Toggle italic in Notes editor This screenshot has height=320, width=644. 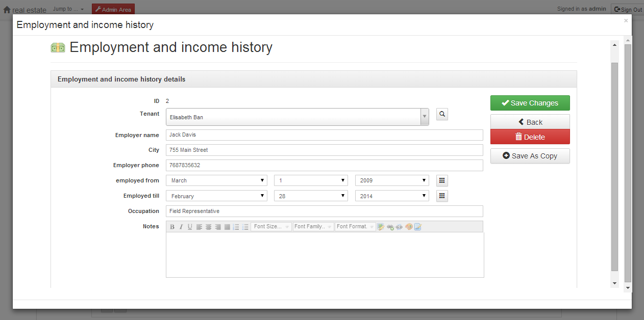[181, 227]
